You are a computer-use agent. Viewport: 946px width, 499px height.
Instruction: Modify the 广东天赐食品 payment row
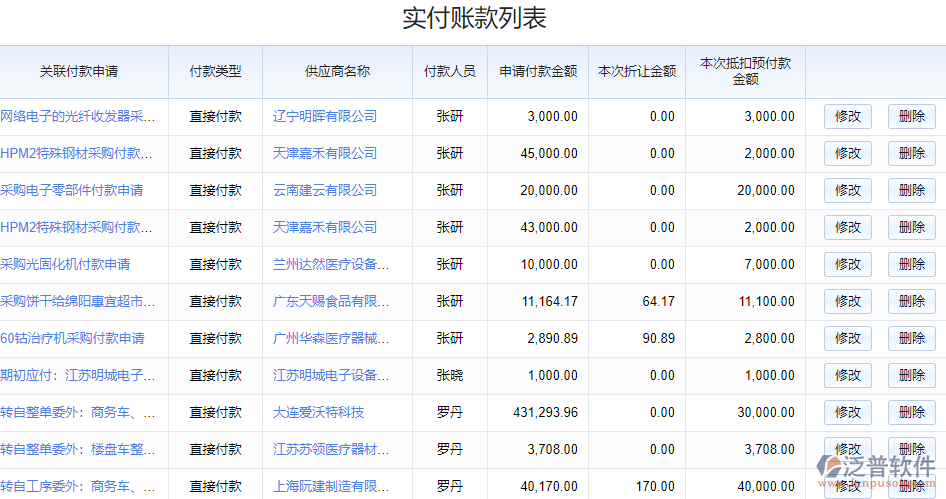click(848, 301)
